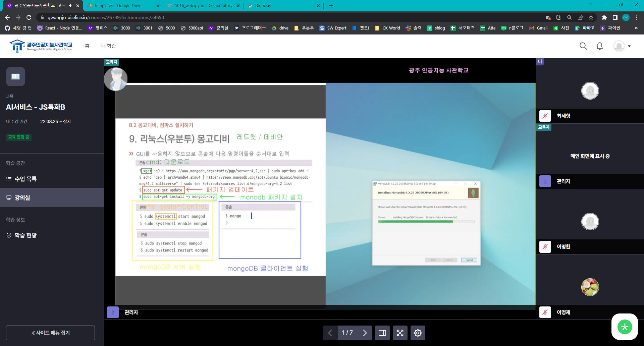Open the Gmail bookmark
Image resolution: width=644 pixels, height=346 pixels.
pos(538,28)
